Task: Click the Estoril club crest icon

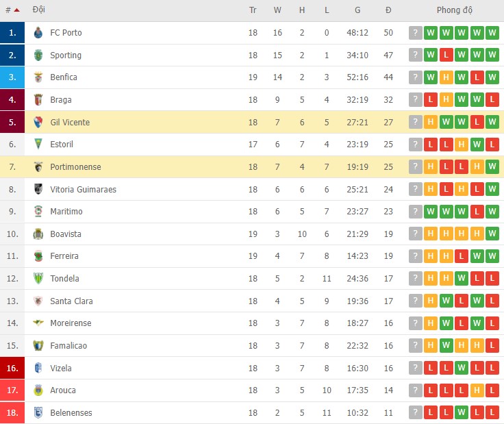Action: 38,145
